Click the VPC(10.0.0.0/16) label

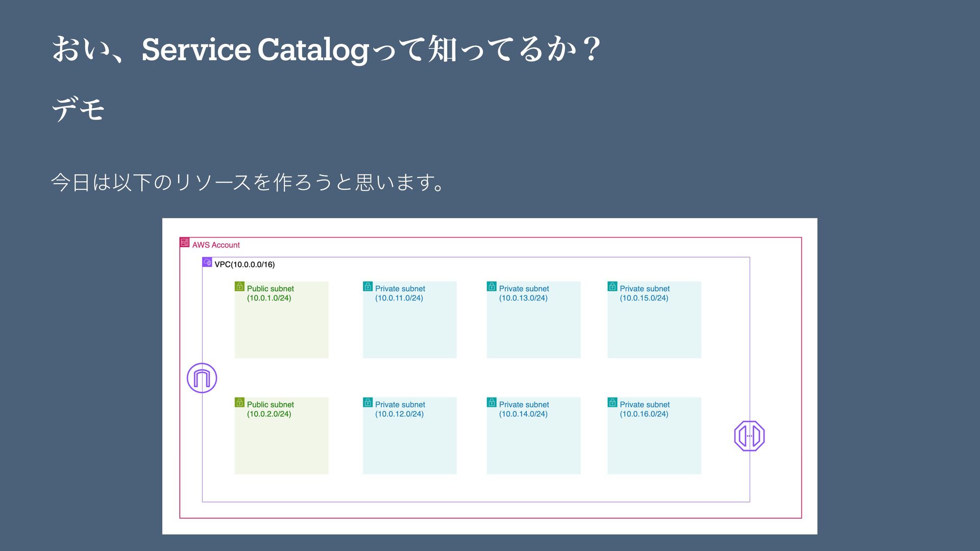point(244,265)
